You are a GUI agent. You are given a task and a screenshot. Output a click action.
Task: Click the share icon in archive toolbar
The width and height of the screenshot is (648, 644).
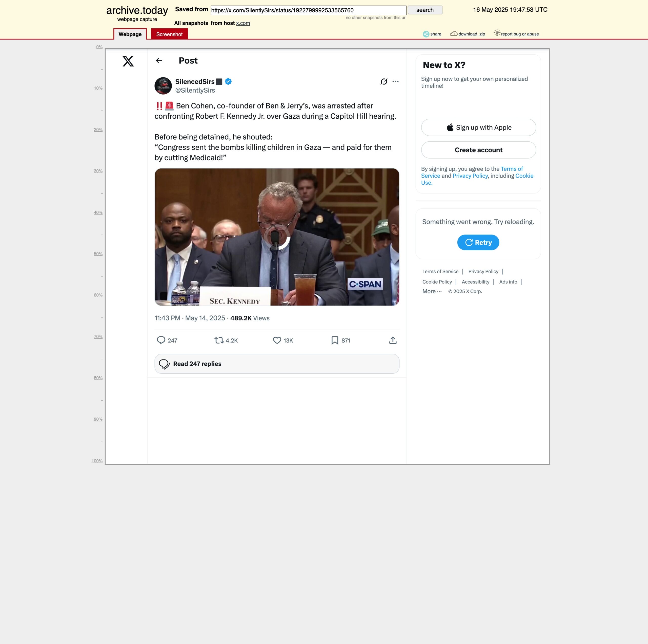(426, 34)
